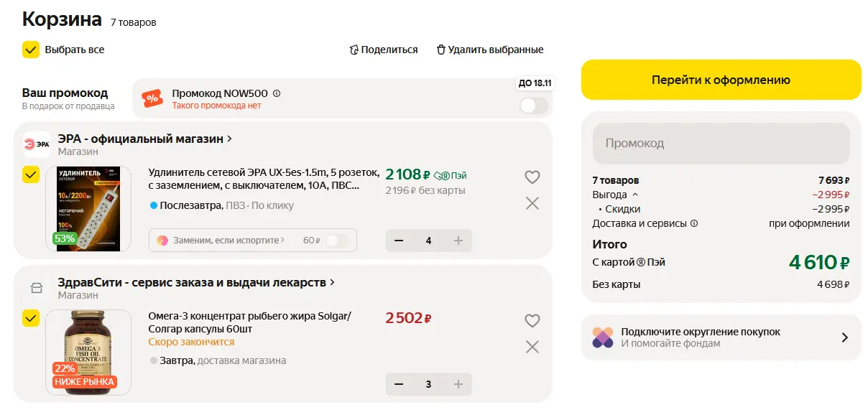
Task: Remove ЭРА extension cord with X icon
Action: pyautogui.click(x=532, y=203)
